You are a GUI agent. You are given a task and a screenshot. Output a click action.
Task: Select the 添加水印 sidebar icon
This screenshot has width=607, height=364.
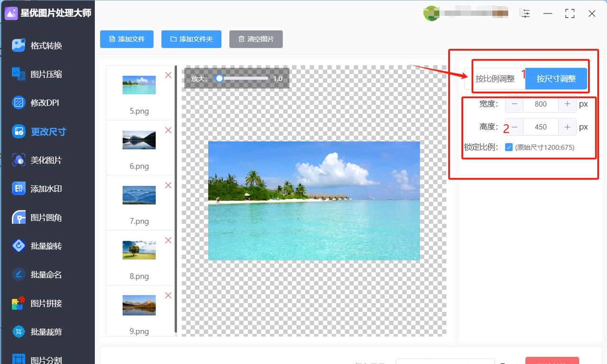click(x=18, y=189)
